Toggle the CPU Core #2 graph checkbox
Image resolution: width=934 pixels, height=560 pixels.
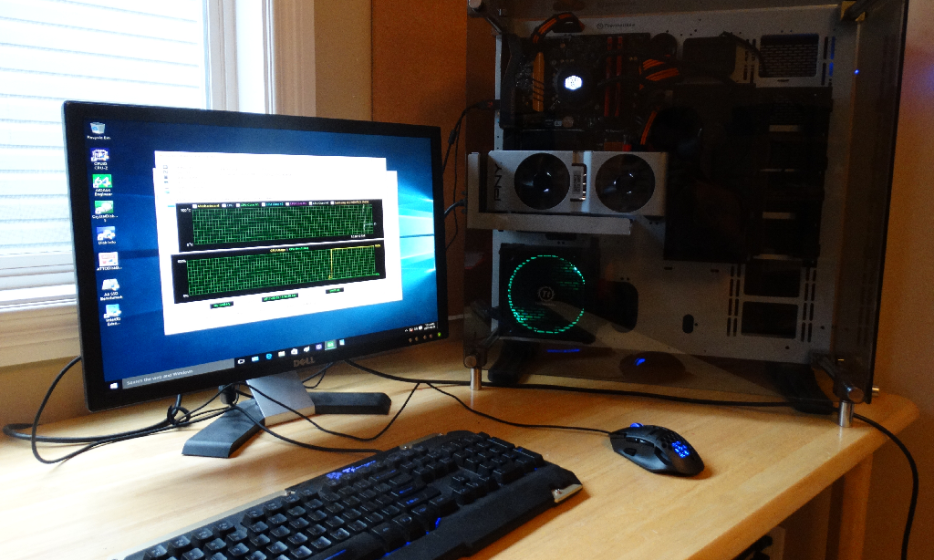264,202
